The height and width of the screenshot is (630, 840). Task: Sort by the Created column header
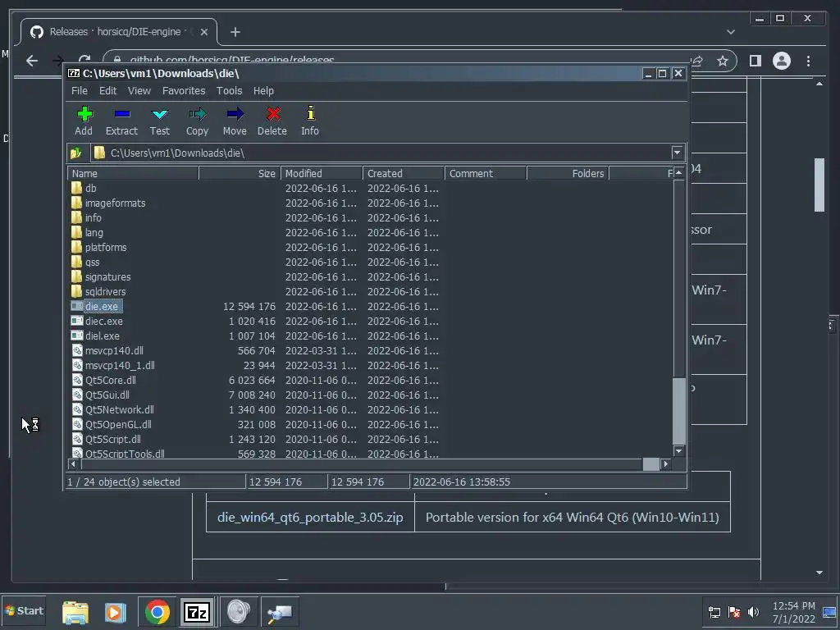click(x=404, y=173)
